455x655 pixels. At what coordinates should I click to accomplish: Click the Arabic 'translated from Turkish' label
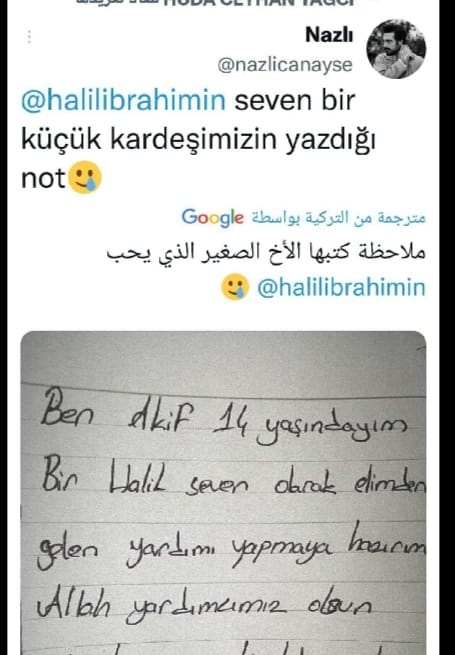pyautogui.click(x=338, y=218)
